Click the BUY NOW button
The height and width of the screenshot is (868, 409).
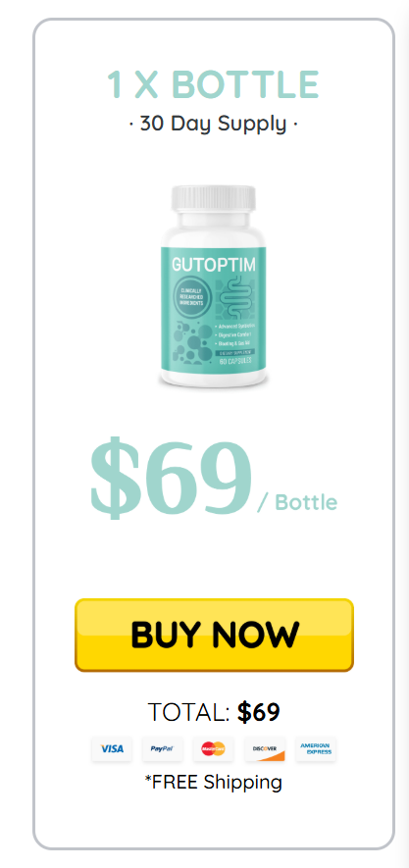(x=214, y=635)
